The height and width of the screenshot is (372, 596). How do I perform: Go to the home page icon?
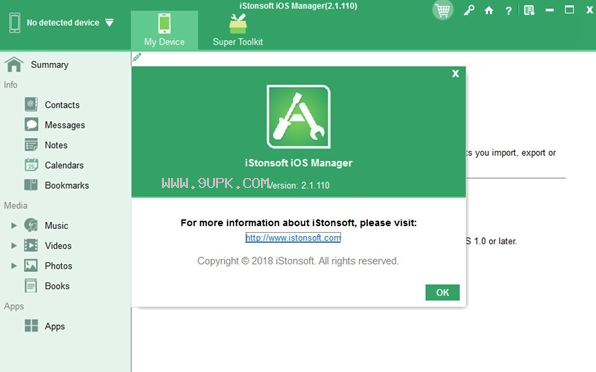tap(489, 10)
